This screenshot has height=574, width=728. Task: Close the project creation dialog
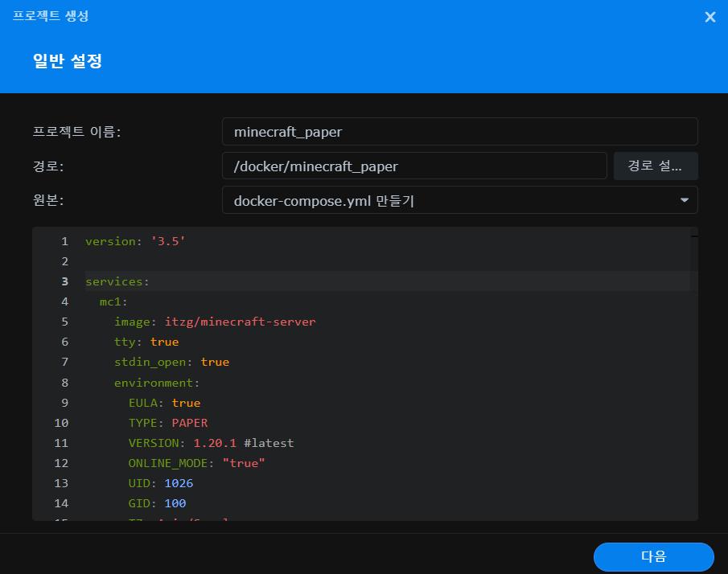pyautogui.click(x=709, y=17)
